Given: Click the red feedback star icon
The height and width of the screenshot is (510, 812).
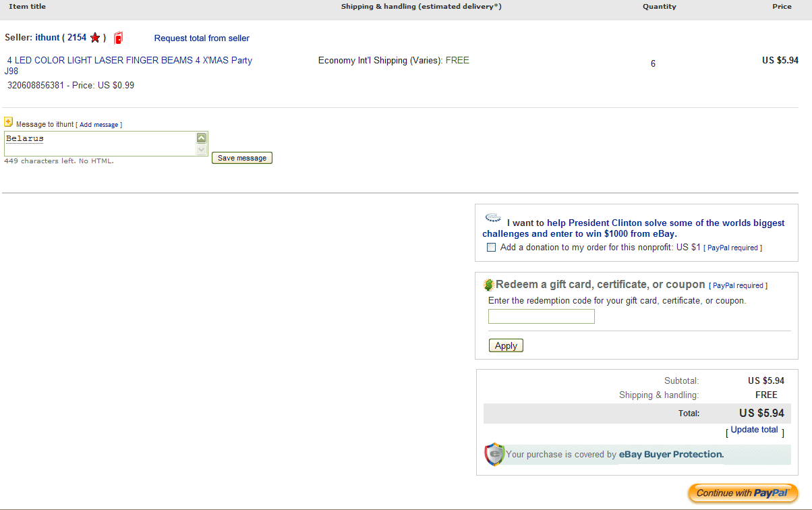Looking at the screenshot, I should pos(95,38).
